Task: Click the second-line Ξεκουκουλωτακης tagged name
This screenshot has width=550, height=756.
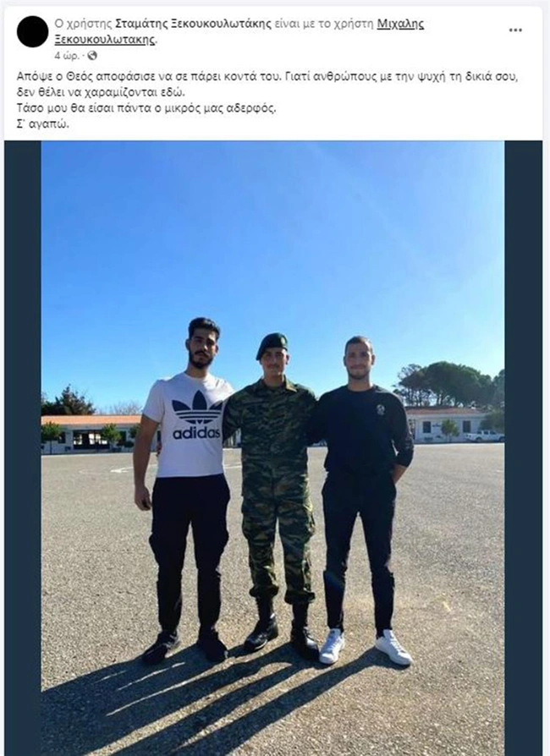Action: click(x=105, y=40)
